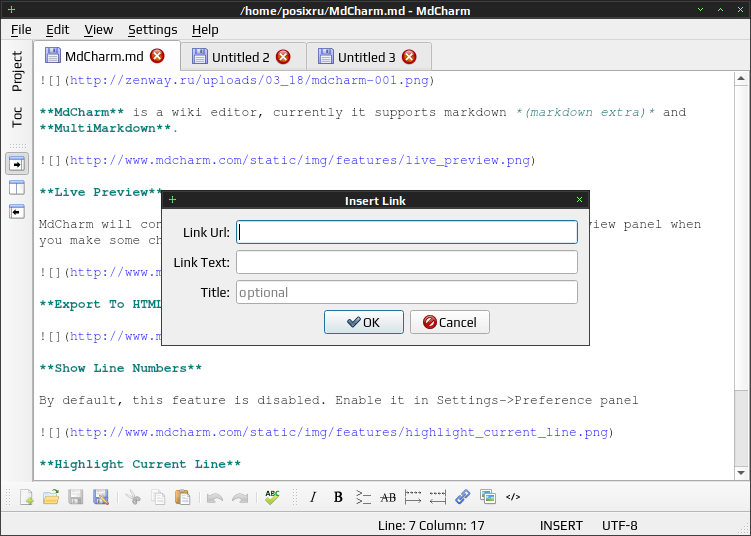Click the insert code icon
Viewport: 751px width, 536px height.
click(512, 497)
